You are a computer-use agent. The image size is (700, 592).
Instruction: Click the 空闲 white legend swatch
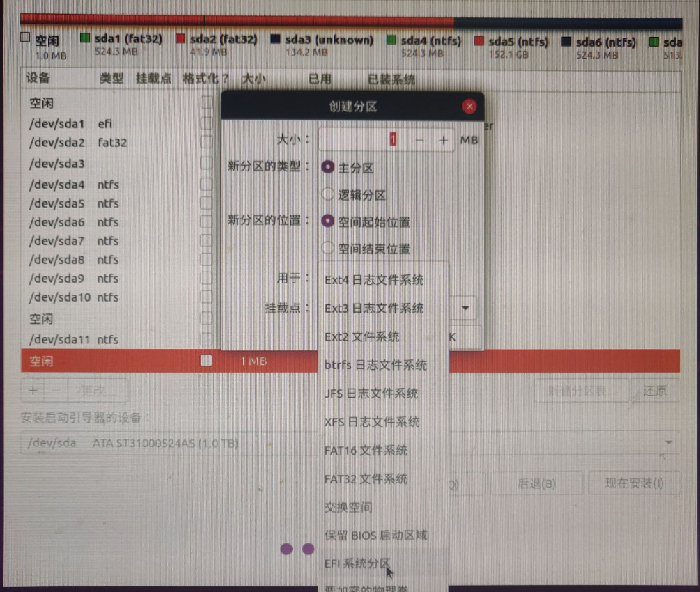pos(26,37)
